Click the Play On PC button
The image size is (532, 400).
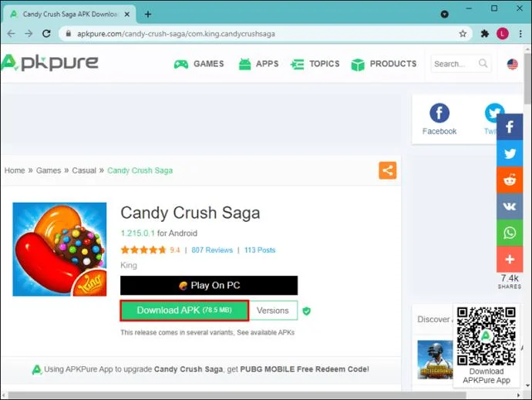(209, 285)
